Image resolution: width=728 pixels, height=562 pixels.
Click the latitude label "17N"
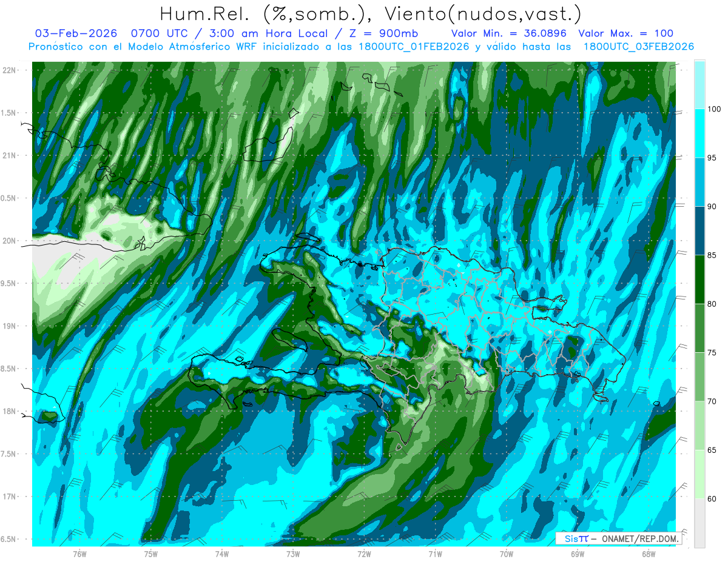pos(9,497)
